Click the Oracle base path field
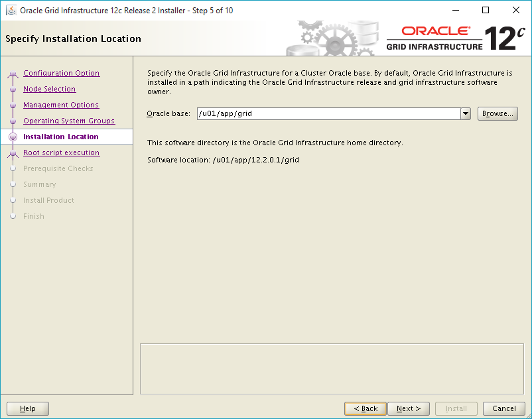This screenshot has height=419, width=532. point(329,113)
